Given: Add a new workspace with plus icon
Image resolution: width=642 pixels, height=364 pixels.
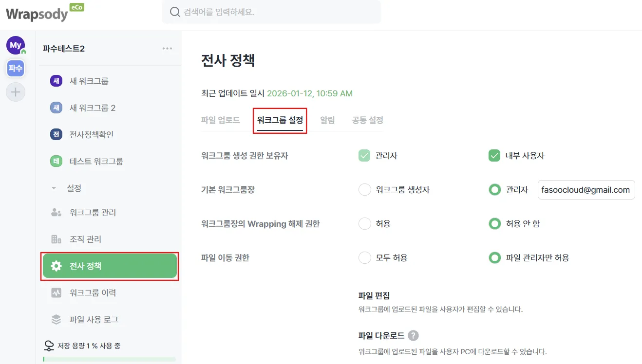Looking at the screenshot, I should coord(16,92).
